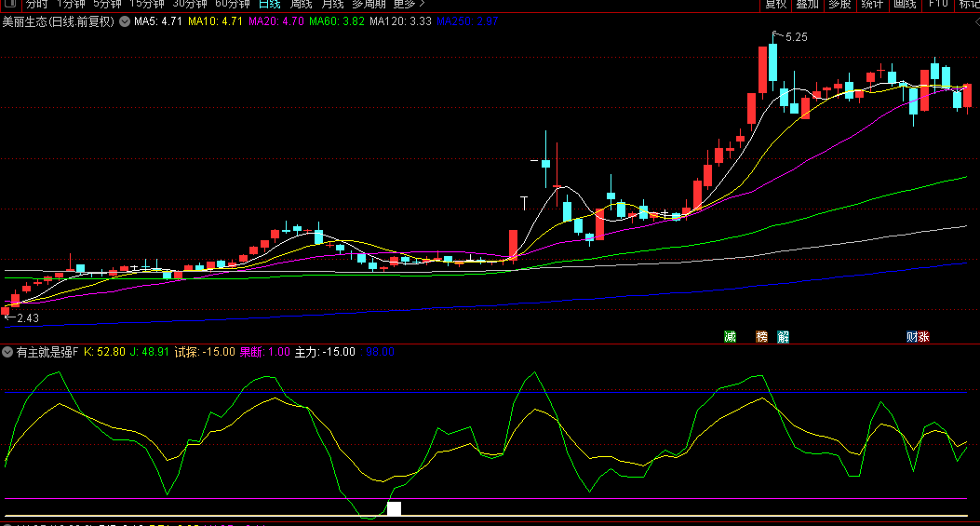980x526 pixels.
Task: Open the 更多 periods dropdown
Action: pos(408,5)
